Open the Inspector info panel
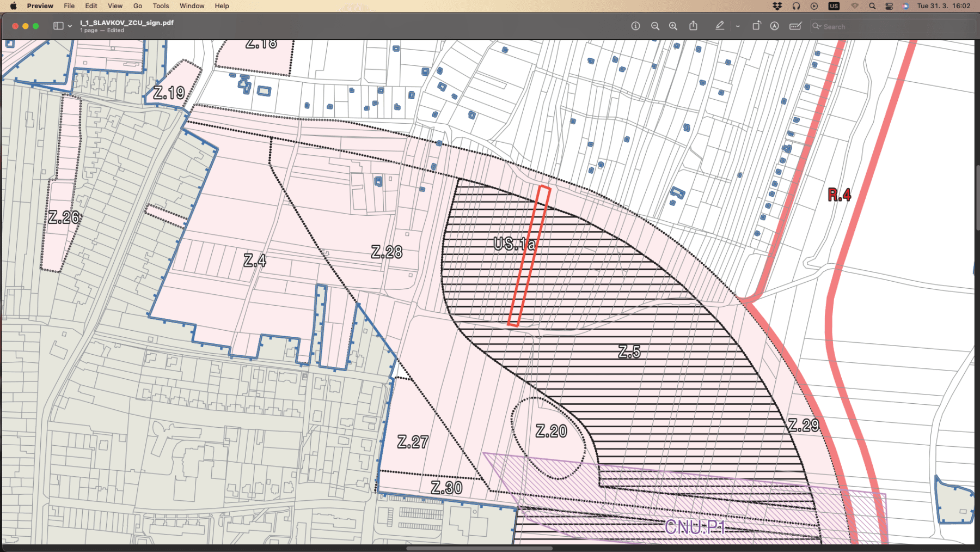Screen dimensions: 980x552 coord(635,26)
